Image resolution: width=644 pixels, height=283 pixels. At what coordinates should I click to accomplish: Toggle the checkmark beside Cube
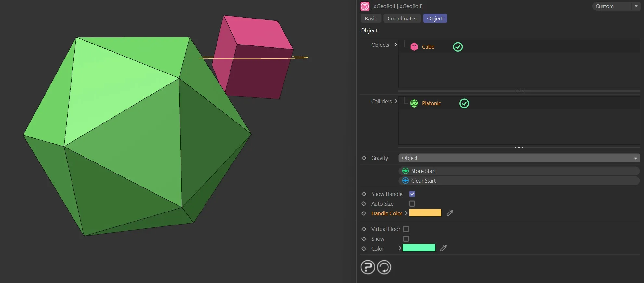[x=458, y=47]
